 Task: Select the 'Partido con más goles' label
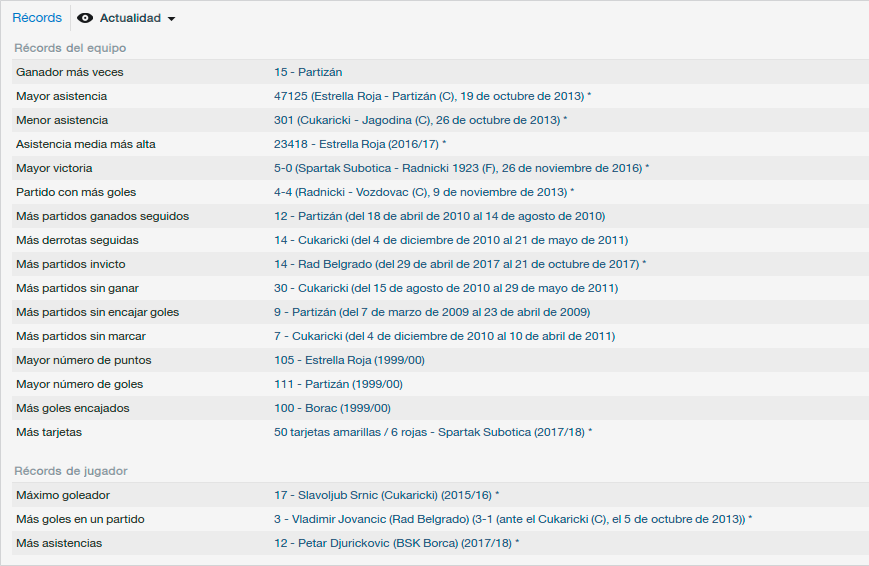[x=76, y=192]
